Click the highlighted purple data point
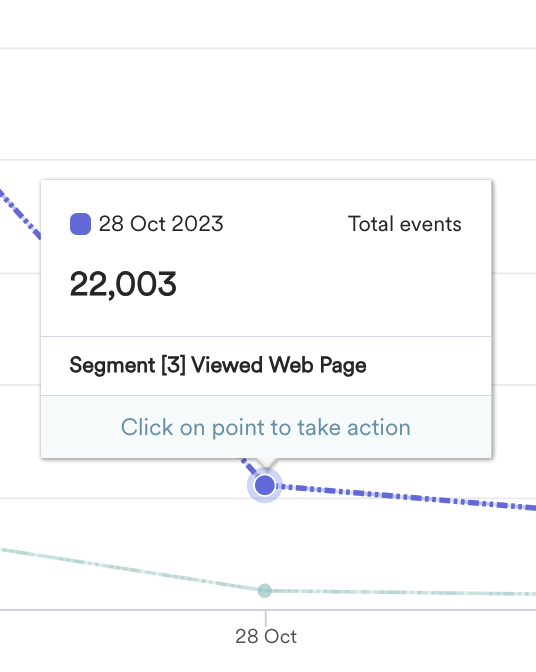Viewport: 536px width, 672px height. pyautogui.click(x=265, y=486)
